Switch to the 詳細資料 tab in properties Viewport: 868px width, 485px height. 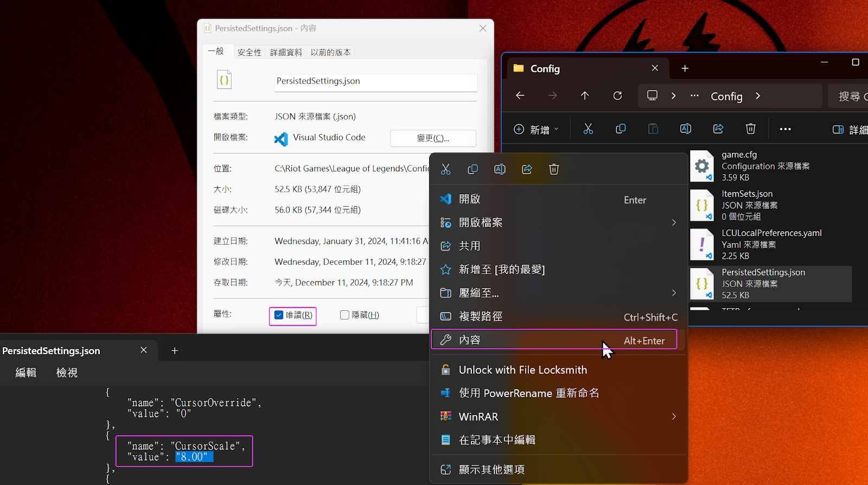click(286, 53)
